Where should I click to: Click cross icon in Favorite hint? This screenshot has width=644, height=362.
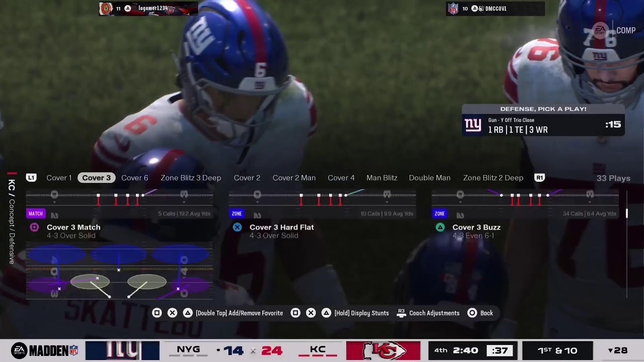[172, 313]
